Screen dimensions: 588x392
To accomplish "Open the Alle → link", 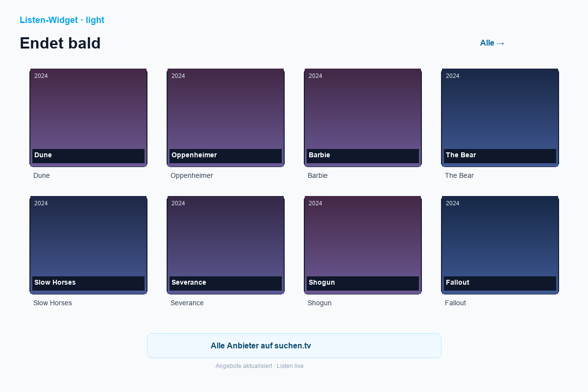I will (x=492, y=43).
